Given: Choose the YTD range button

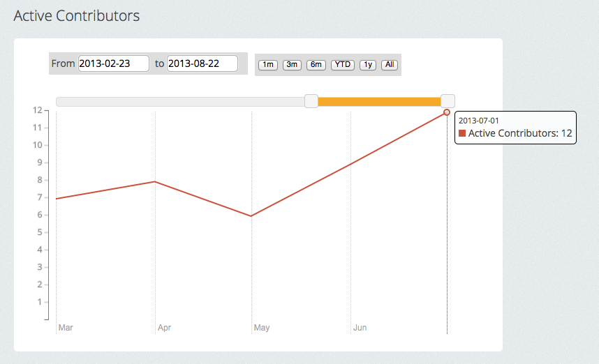Looking at the screenshot, I should pyautogui.click(x=343, y=64).
